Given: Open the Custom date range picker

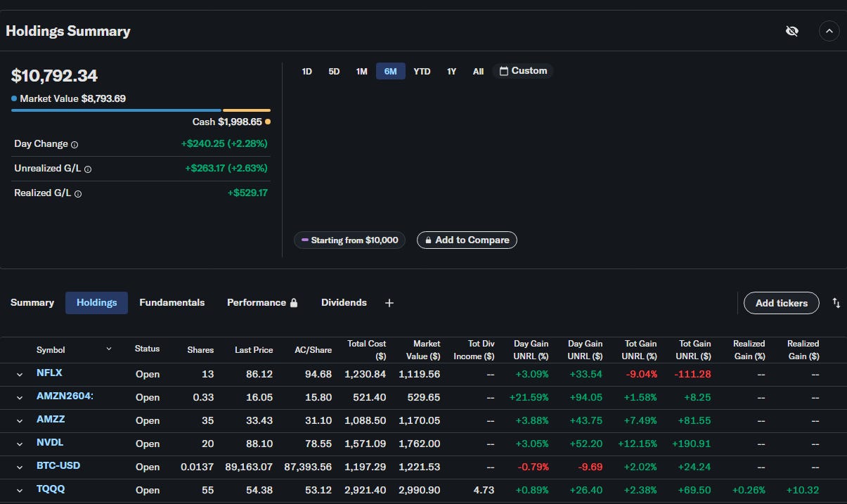Looking at the screenshot, I should coord(523,71).
